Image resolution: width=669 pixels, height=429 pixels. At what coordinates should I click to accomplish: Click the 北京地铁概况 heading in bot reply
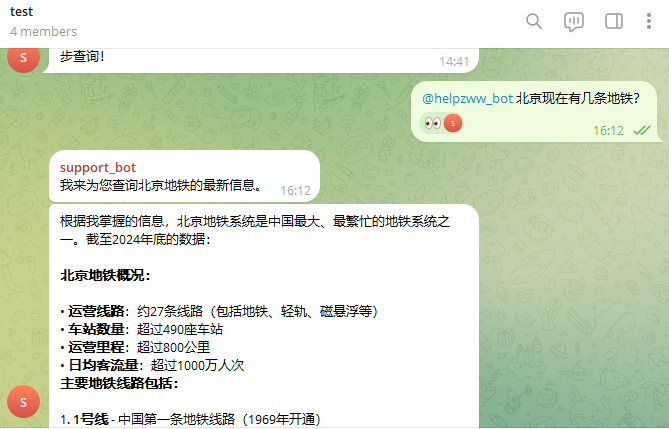105,275
